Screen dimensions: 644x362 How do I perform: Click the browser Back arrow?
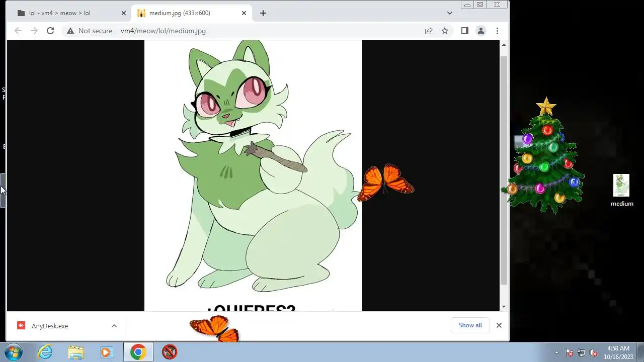(x=18, y=31)
